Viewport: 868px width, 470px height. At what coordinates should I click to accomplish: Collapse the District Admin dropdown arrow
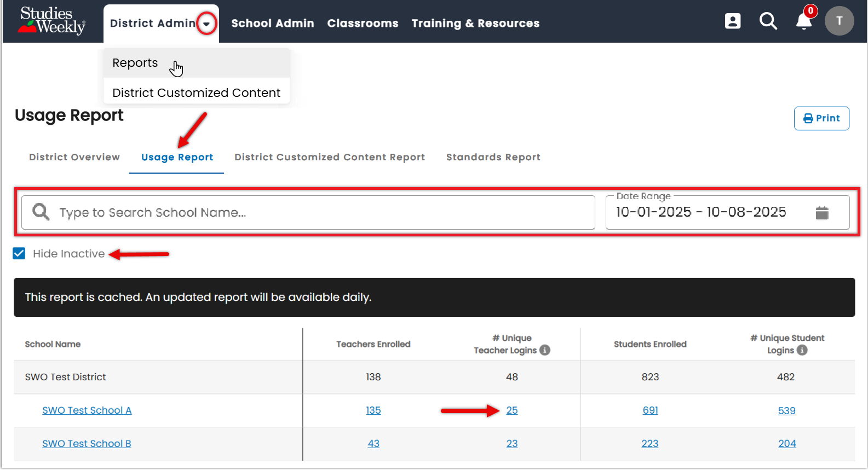206,24
